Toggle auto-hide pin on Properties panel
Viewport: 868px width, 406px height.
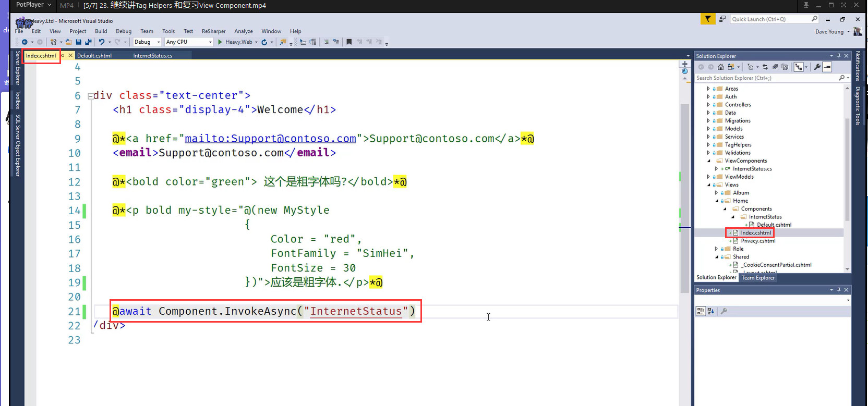[839, 290]
